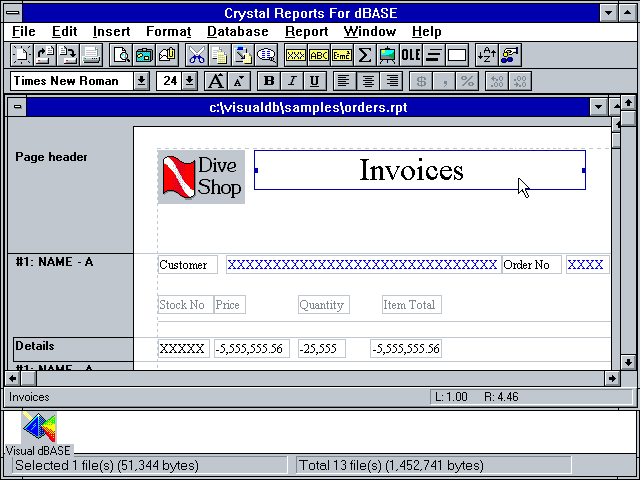The height and width of the screenshot is (480, 640).
Task: Click the increase decimal places button
Action: (x=497, y=81)
